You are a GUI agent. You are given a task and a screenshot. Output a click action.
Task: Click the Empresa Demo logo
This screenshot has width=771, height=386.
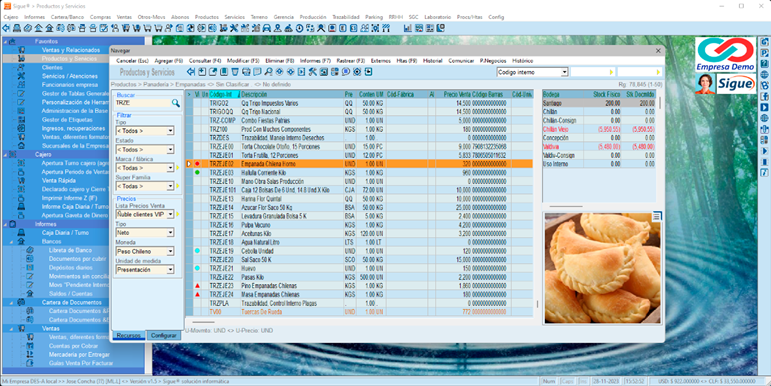click(725, 54)
